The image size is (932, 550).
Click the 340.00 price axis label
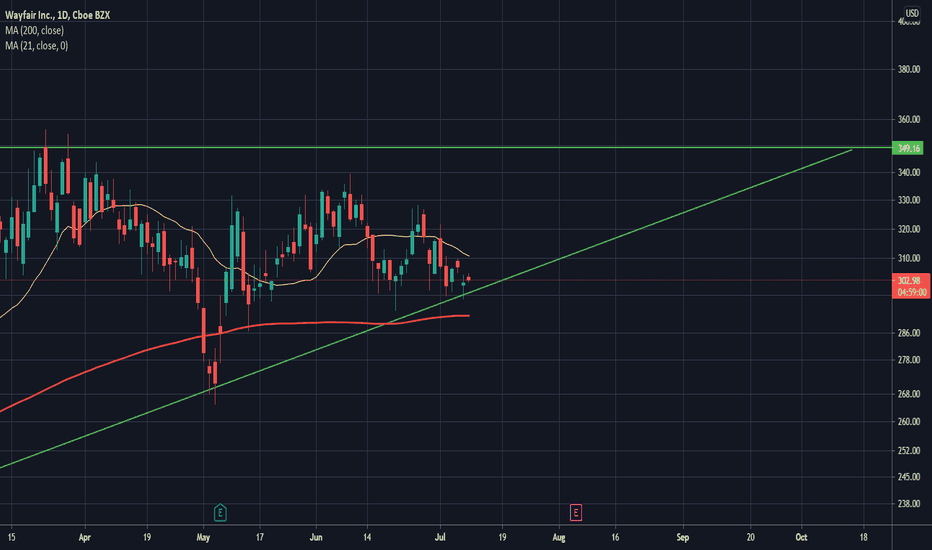point(909,173)
